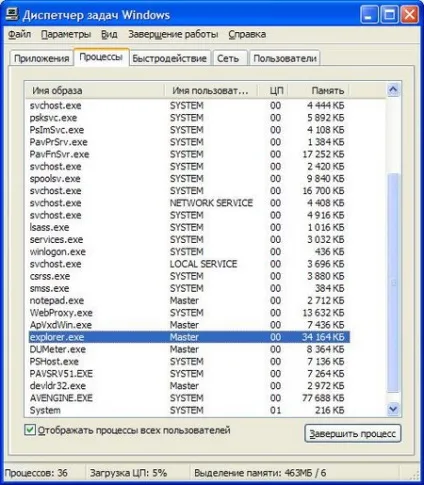424x485 pixels.
Task: Select the lsass.exe process
Action: click(189, 227)
